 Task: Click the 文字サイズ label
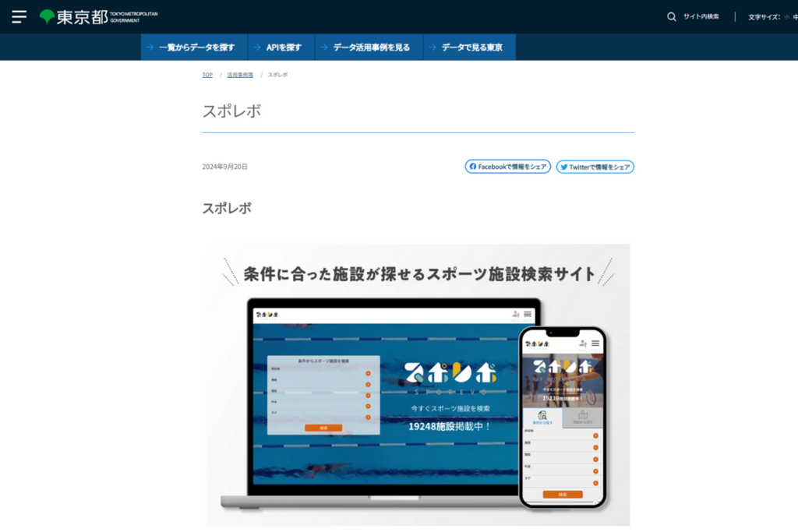(x=764, y=17)
